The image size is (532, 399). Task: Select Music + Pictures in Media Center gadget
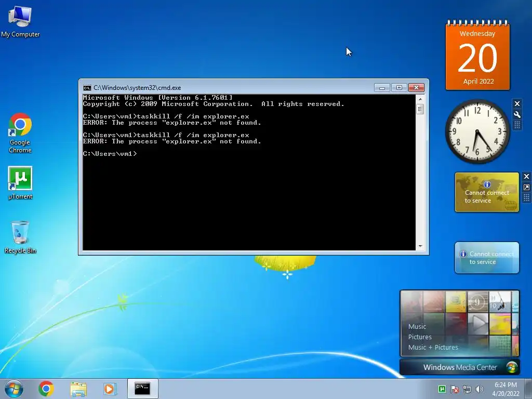433,348
